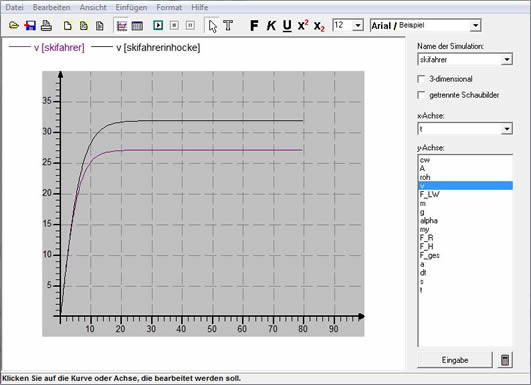Open the Bearbeiten menu
The height and width of the screenshot is (385, 531).
pyautogui.click(x=51, y=7)
